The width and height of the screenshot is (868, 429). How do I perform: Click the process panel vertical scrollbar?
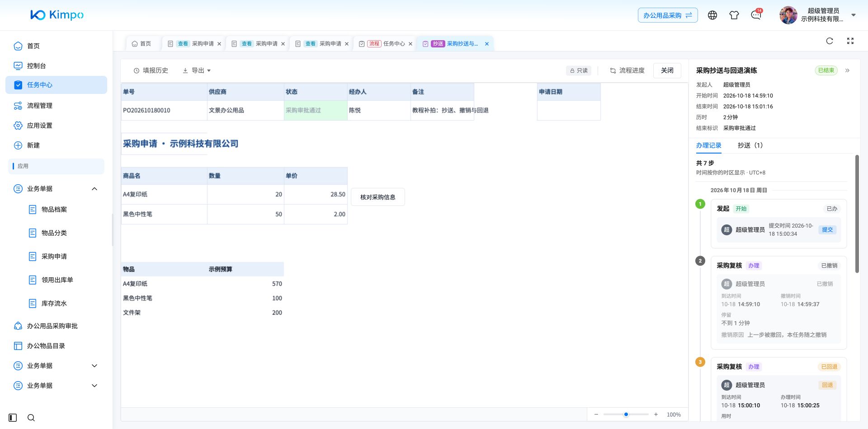tap(857, 214)
